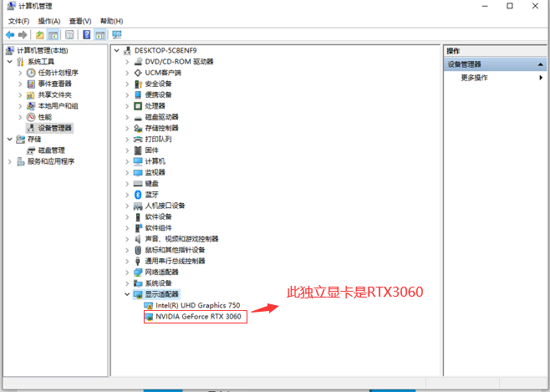The height and width of the screenshot is (392, 550).
Task: Click the 鼠标和其他指针设备 mouse icon
Action: 138,250
